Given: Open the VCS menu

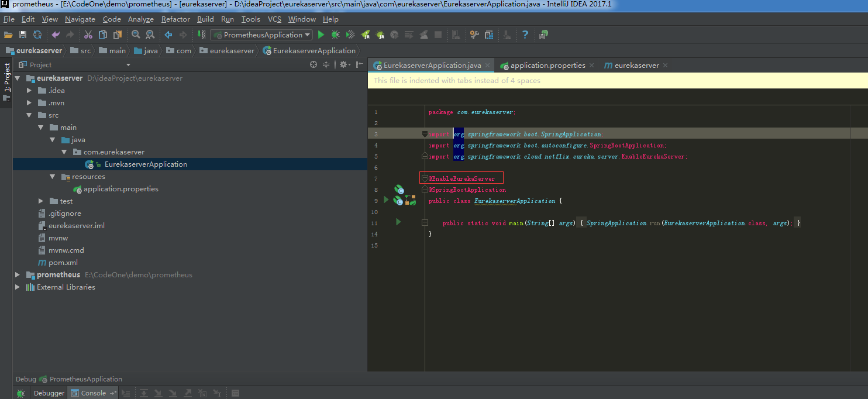Looking at the screenshot, I should (274, 19).
